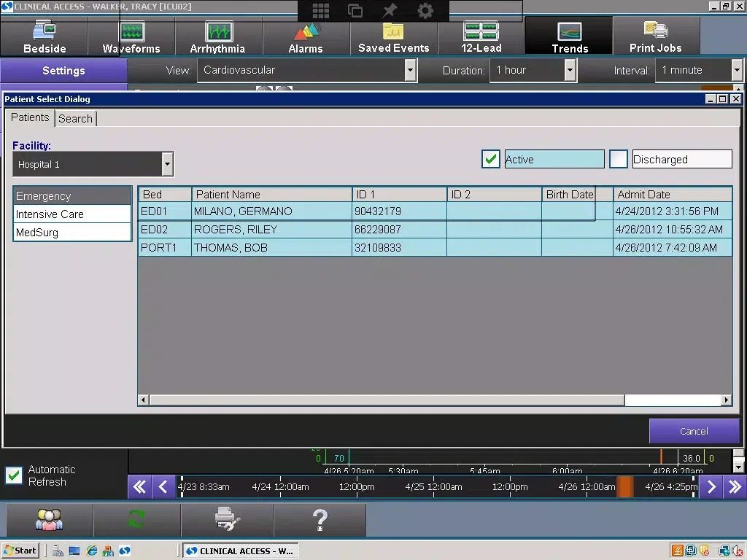The width and height of the screenshot is (747, 560).
Task: Open the Waveforms view
Action: (131, 36)
